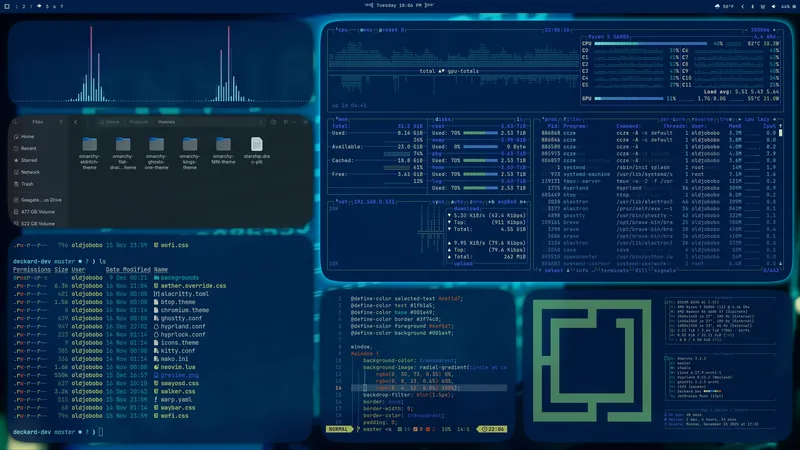Create new folder with toolbar icon
Viewport: 800px width, 450px height.
[273, 122]
